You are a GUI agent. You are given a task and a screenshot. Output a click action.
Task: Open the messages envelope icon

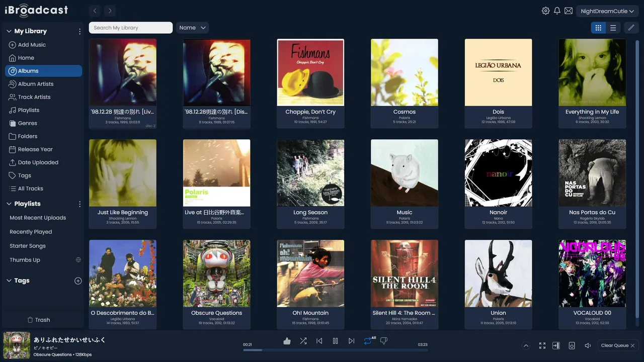pyautogui.click(x=569, y=11)
